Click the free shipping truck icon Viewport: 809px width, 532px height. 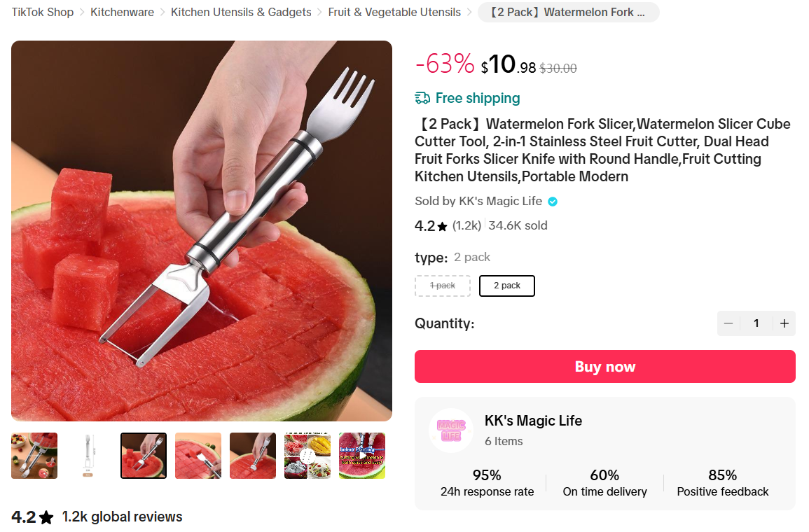tap(422, 98)
